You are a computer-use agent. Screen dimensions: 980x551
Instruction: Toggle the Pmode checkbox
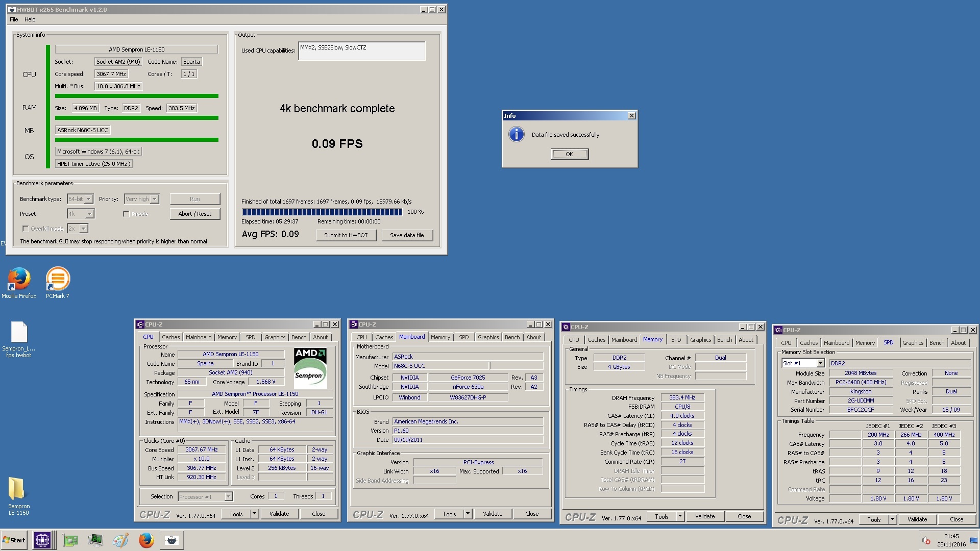126,214
